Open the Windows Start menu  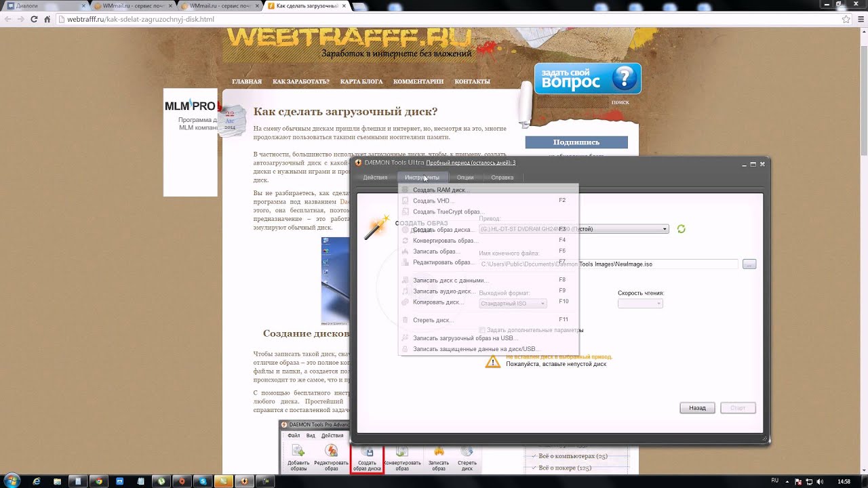click(x=13, y=481)
